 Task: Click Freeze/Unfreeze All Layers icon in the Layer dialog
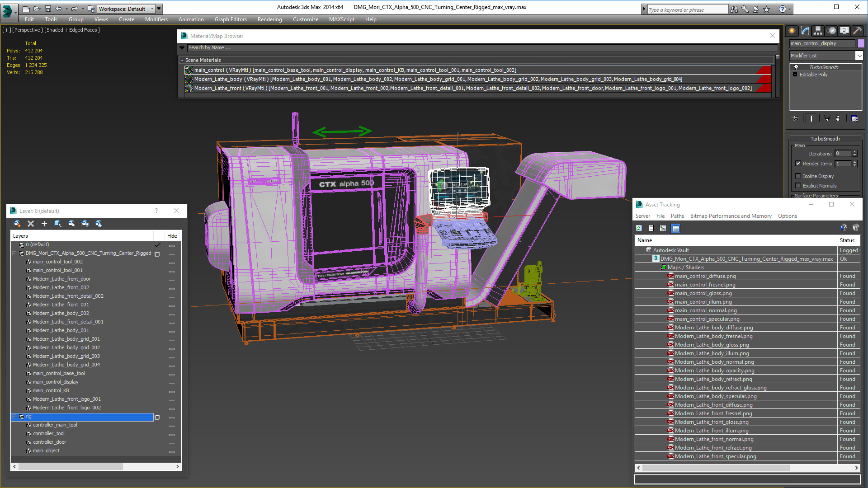99,224
